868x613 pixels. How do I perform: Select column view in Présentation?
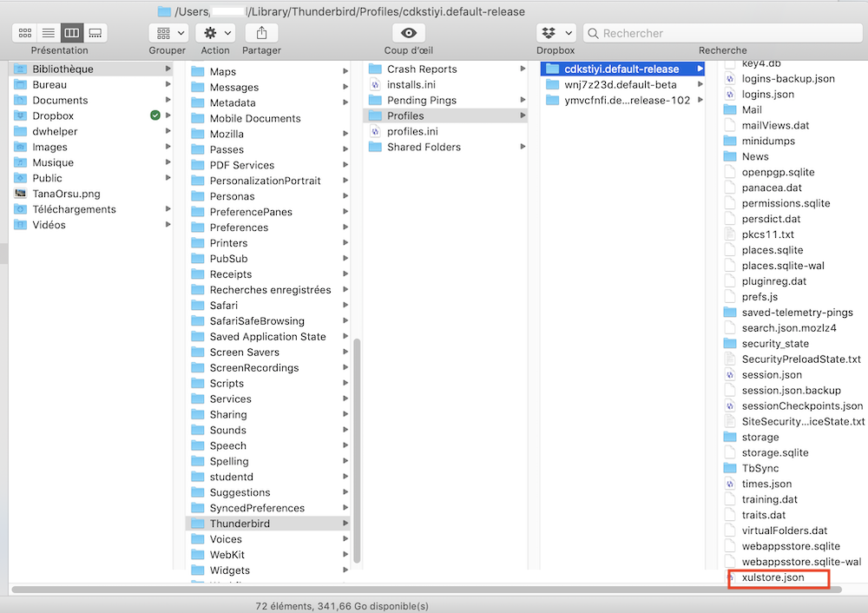click(72, 33)
